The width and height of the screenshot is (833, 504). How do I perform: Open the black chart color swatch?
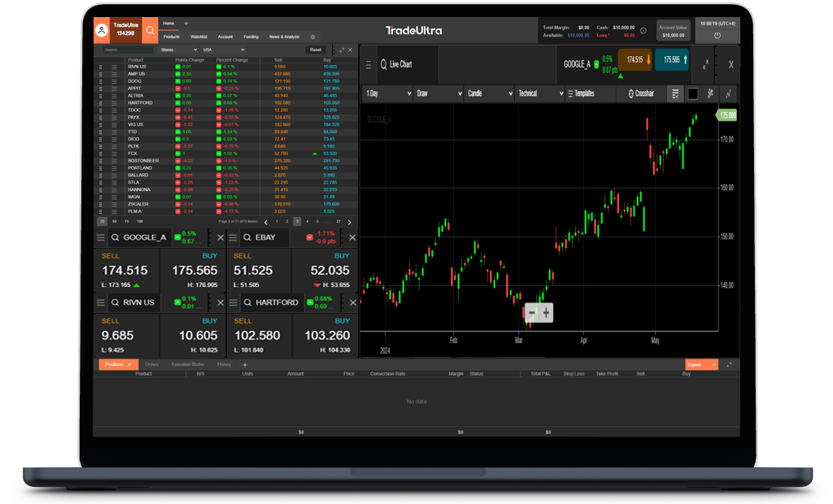[693, 93]
